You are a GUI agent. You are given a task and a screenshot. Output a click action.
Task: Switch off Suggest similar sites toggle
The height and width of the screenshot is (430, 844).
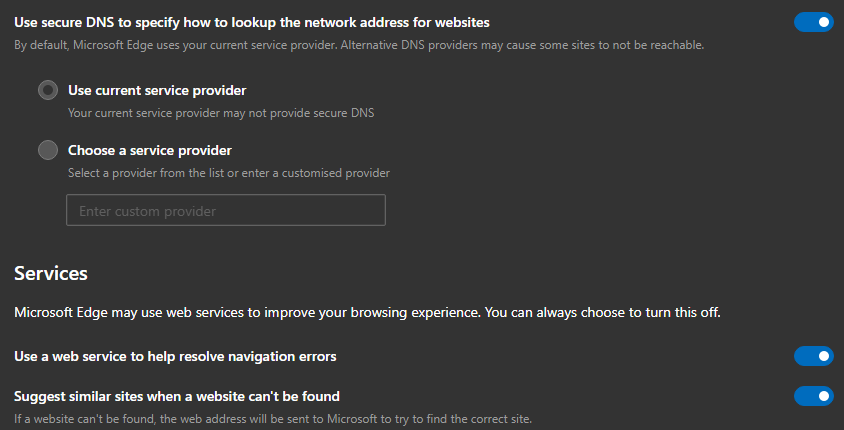(x=813, y=396)
